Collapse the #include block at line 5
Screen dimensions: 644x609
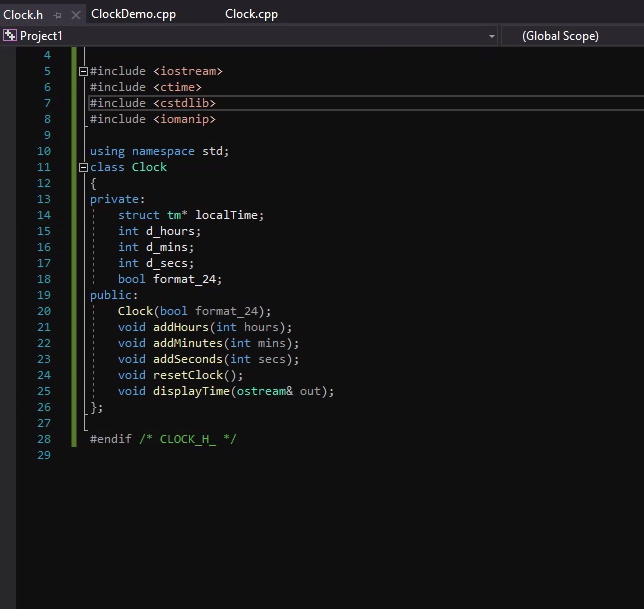(x=82, y=72)
